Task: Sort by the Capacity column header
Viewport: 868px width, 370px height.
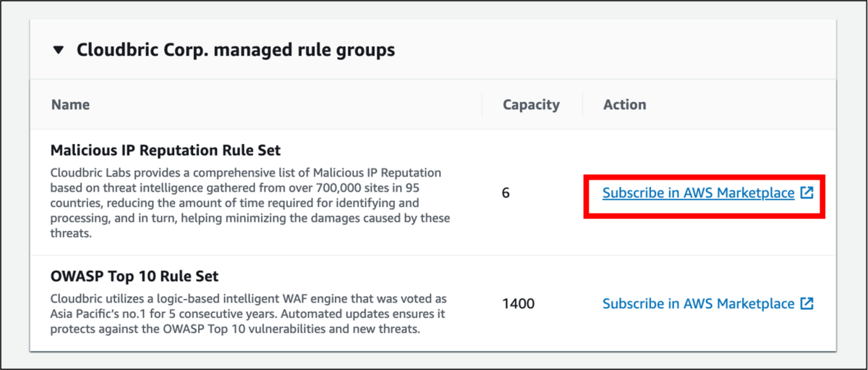Action: 531,105
